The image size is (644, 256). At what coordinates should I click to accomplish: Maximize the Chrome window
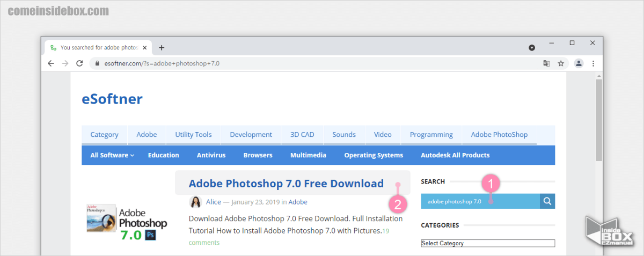(572, 42)
